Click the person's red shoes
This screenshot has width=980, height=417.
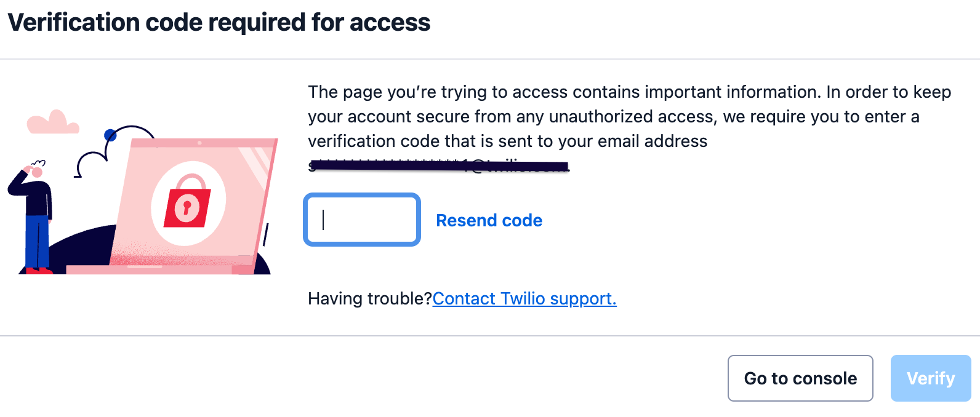39,271
